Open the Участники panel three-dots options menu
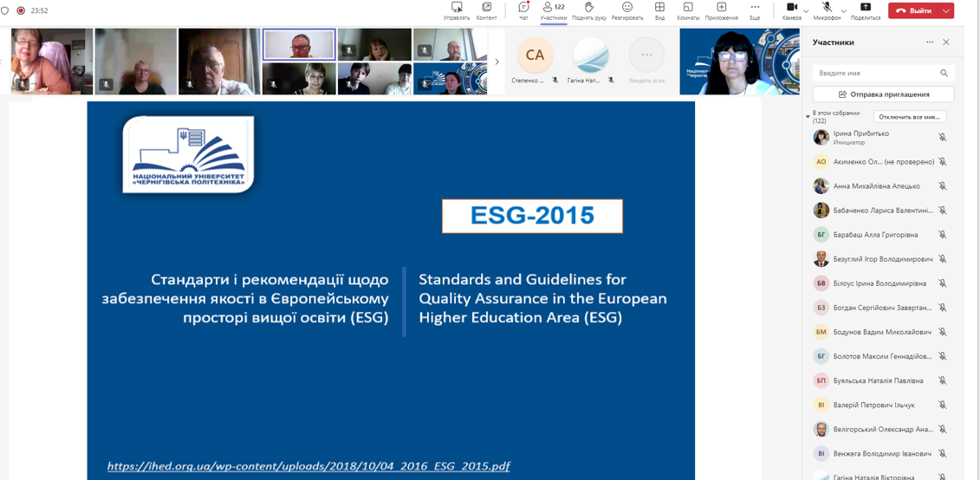 pos(930,42)
